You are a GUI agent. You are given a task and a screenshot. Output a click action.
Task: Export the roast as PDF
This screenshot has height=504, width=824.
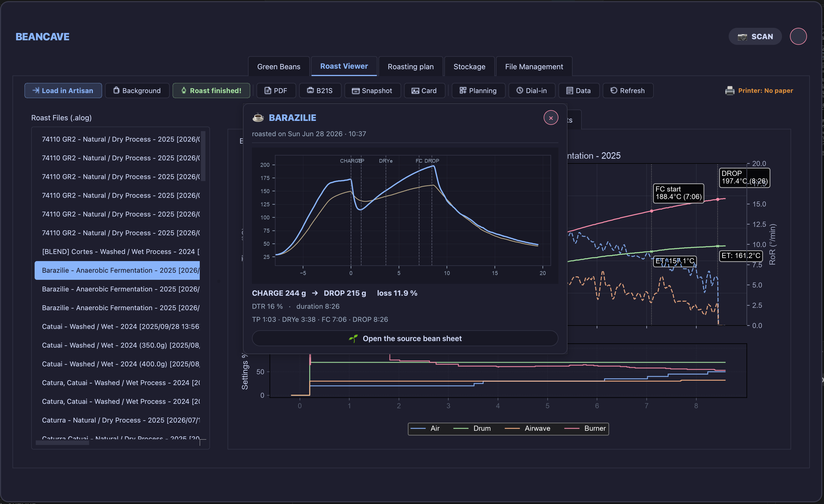pos(276,91)
